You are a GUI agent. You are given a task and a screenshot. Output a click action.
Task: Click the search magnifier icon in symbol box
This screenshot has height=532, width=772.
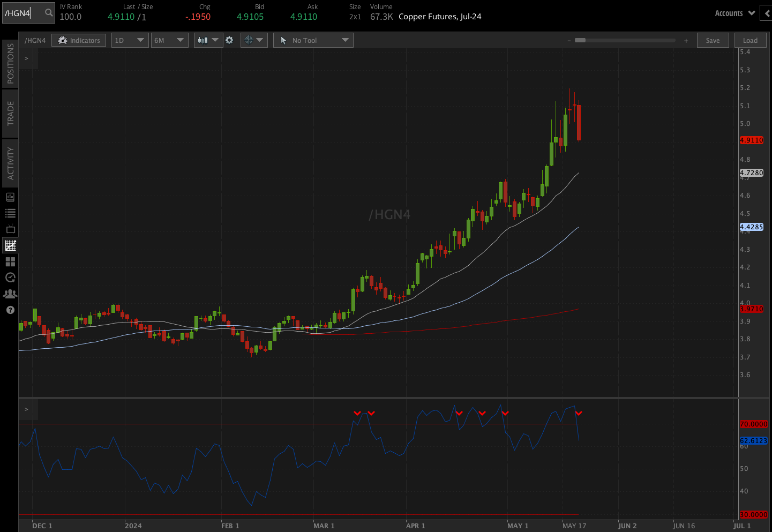coord(49,13)
